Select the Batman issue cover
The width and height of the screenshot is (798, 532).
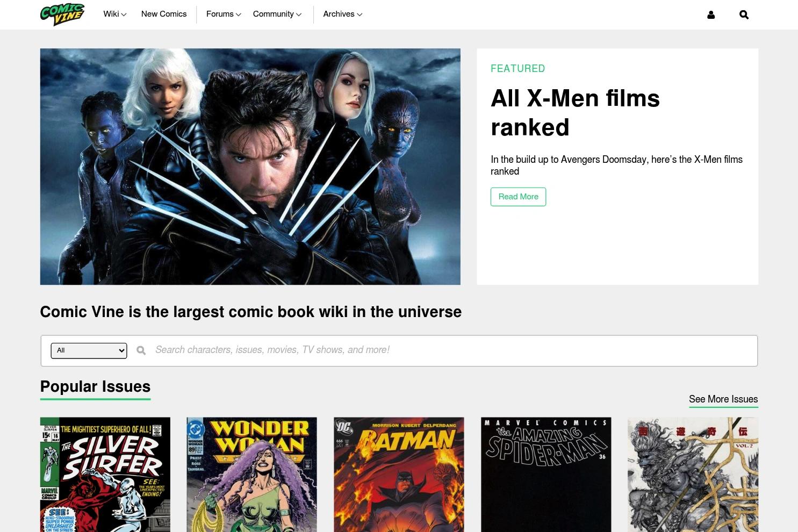399,475
